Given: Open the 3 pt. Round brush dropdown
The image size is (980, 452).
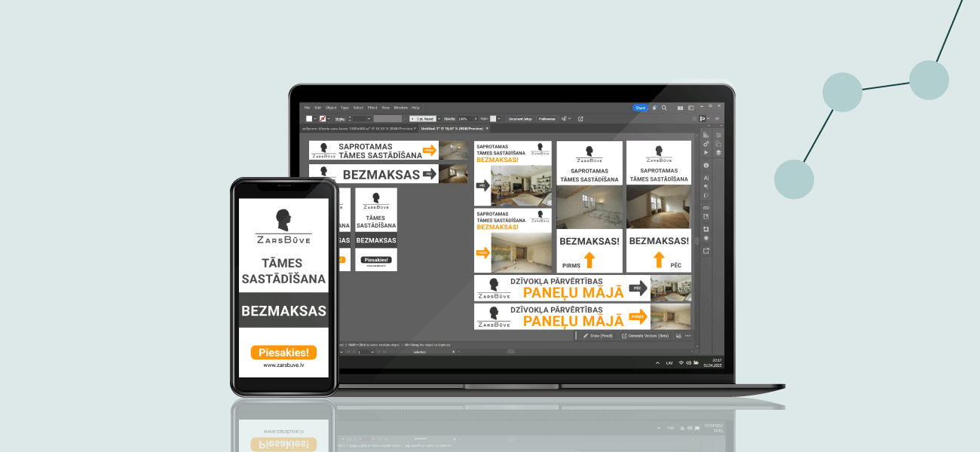Looking at the screenshot, I should [424, 118].
